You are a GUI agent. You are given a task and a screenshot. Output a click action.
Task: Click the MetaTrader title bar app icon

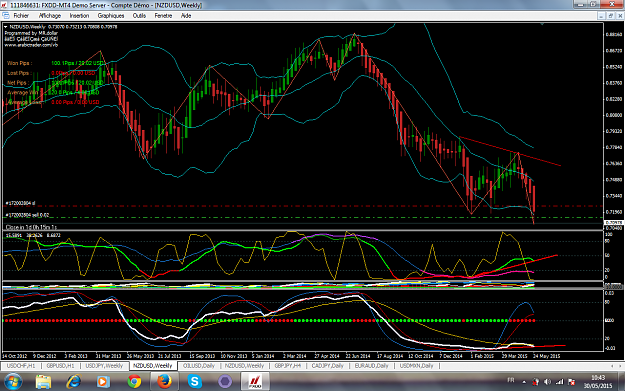[x=4, y=5]
